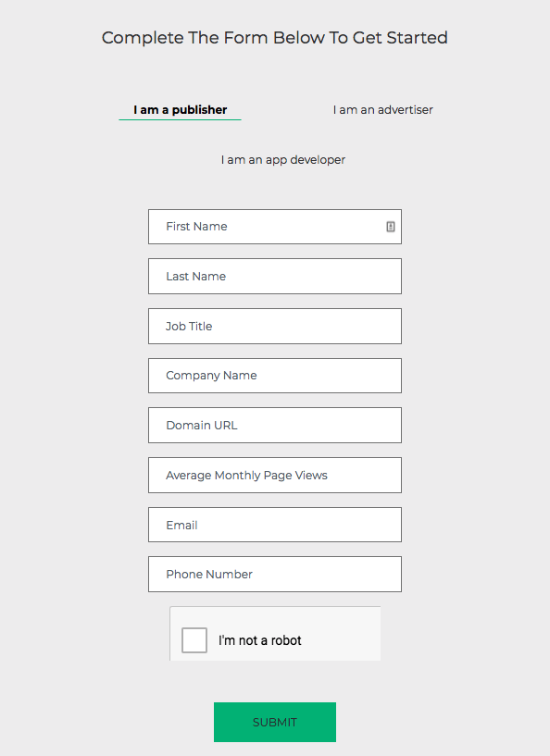Viewport: 550px width, 756px height.
Task: Click the Company Name placeholder text
Action: 211,376
